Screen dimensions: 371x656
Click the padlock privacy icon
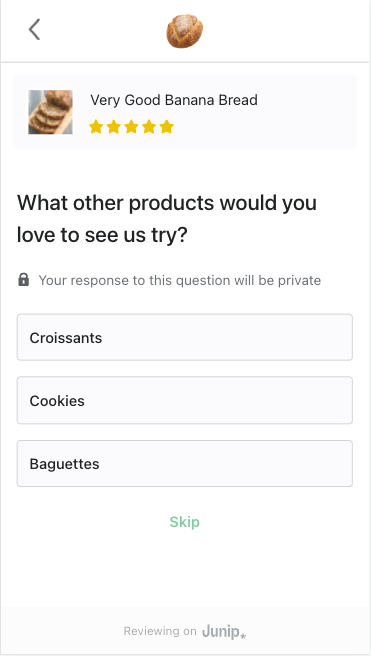click(x=24, y=279)
